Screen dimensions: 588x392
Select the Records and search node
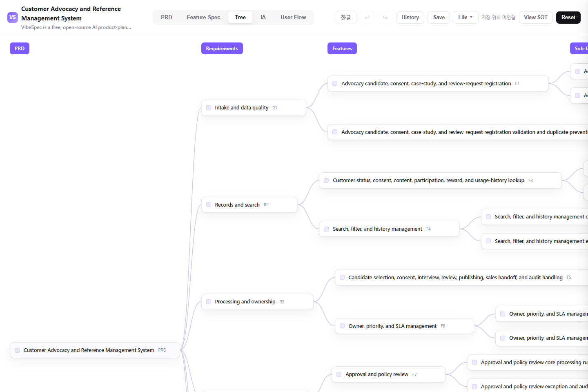coord(249,205)
